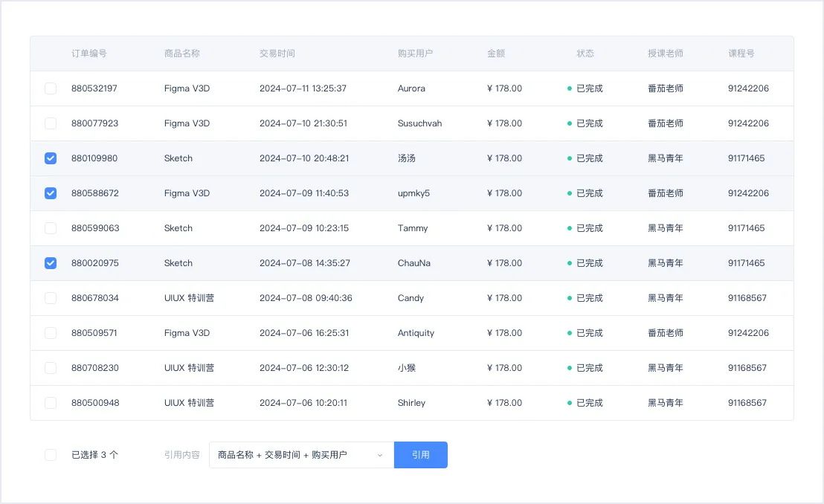Click teacher 番茄老师 in Antiquity's row
Screen dimensions: 824x504
666,333
